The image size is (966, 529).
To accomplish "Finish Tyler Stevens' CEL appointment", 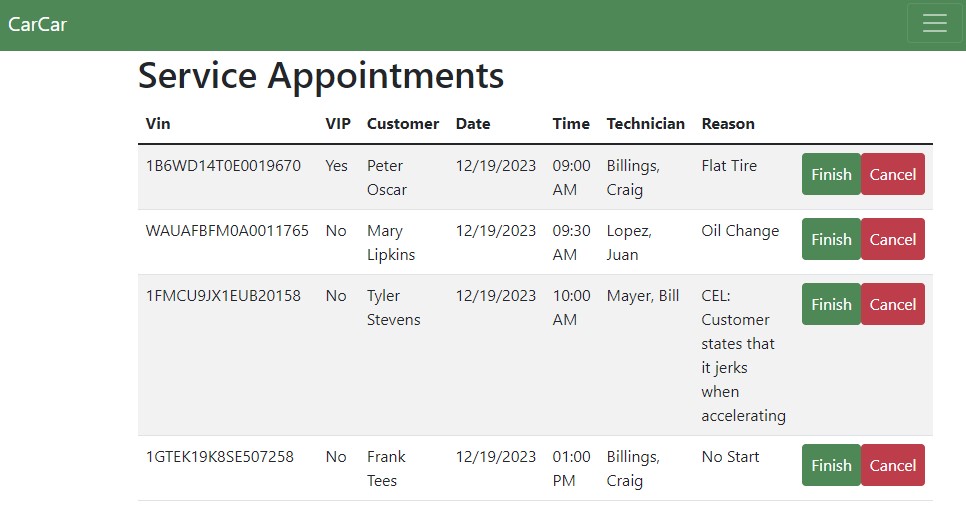I will (831, 304).
